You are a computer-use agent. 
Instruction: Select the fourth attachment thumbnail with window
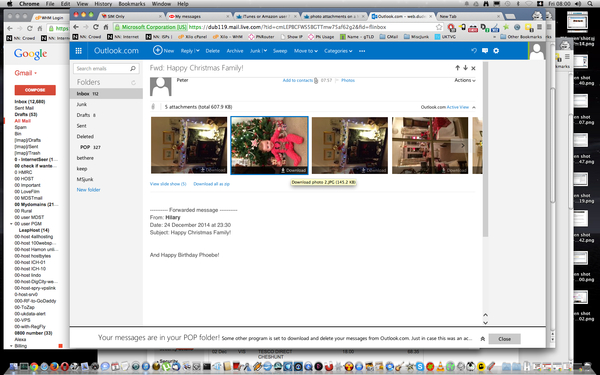coord(430,145)
